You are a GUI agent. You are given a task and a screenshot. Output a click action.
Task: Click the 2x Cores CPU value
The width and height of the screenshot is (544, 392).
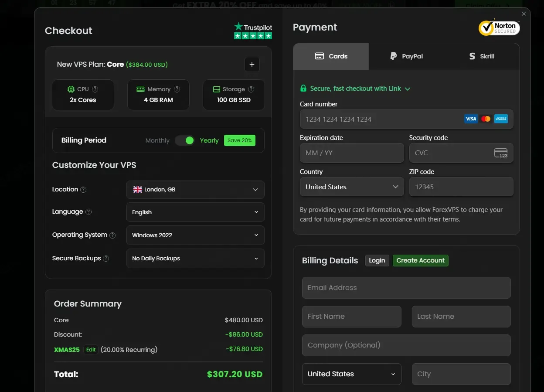tap(83, 100)
